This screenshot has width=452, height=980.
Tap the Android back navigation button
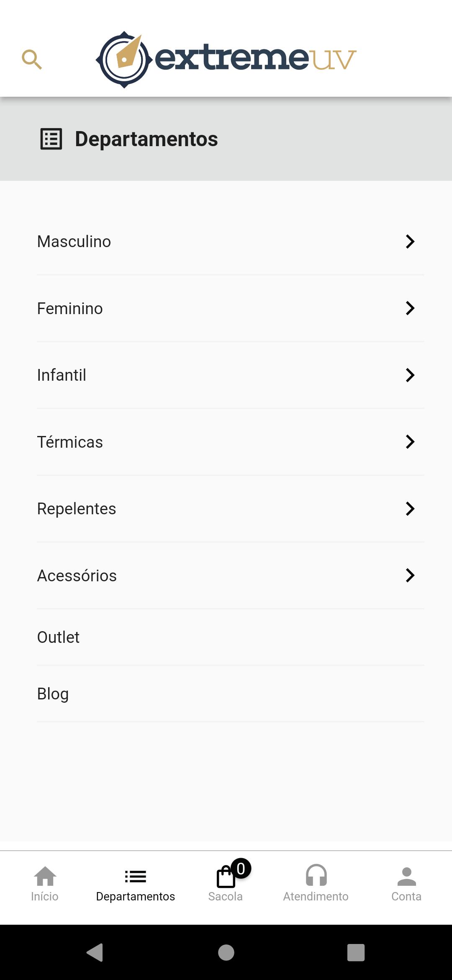(x=95, y=952)
